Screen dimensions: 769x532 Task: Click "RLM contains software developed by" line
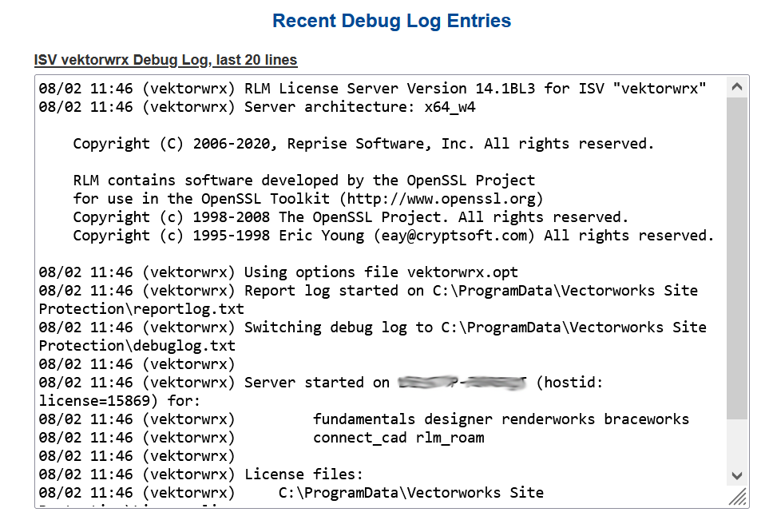click(304, 181)
